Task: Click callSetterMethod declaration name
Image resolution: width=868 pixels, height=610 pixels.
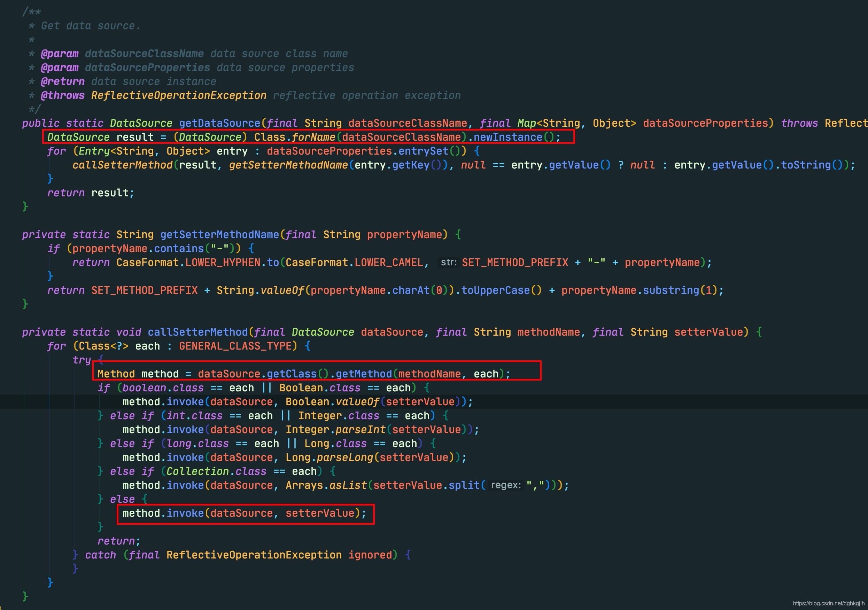Action: (x=198, y=332)
